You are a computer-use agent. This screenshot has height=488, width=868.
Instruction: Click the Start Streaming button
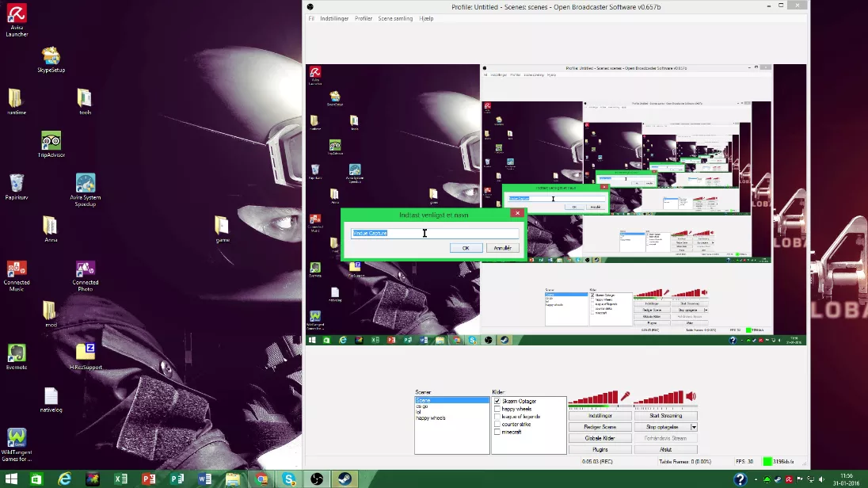[665, 416]
